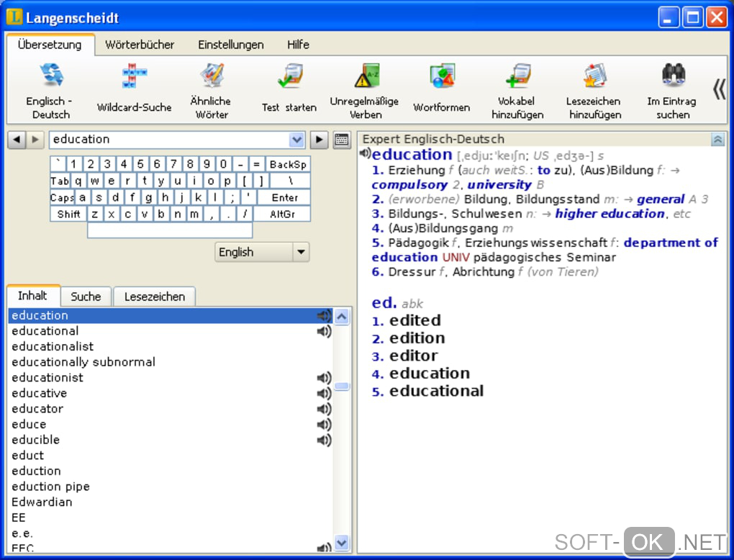The height and width of the screenshot is (560, 734).
Task: Click the q virtual key
Action: click(x=78, y=181)
